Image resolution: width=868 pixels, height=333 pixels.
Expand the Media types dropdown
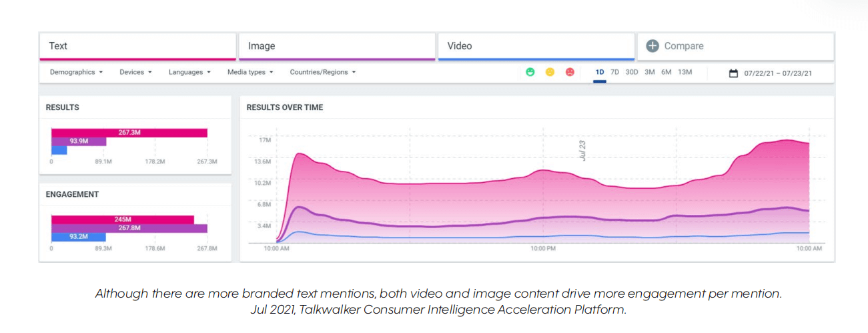[250, 72]
